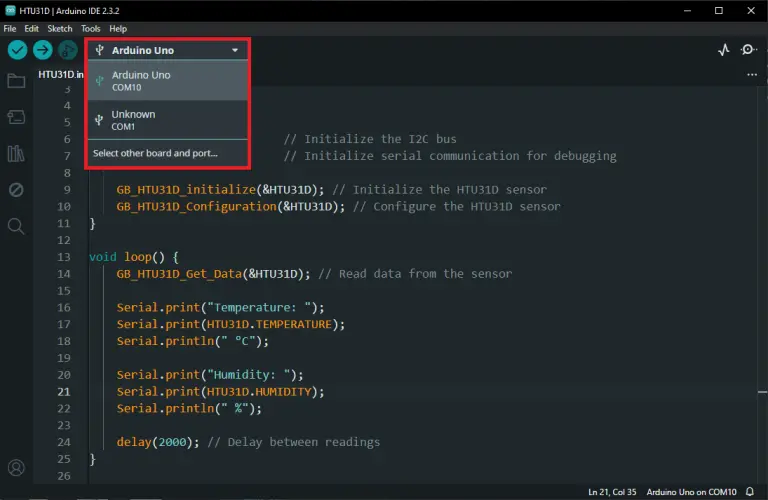The height and width of the screenshot is (500, 768).
Task: Click the Arduino IDE app icon in the title bar
Action: pos(10,10)
